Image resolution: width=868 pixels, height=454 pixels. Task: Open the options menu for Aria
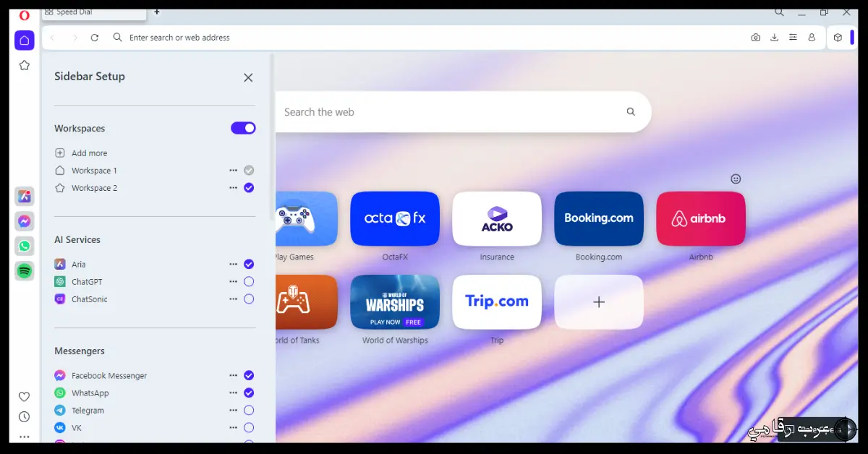[x=233, y=264]
